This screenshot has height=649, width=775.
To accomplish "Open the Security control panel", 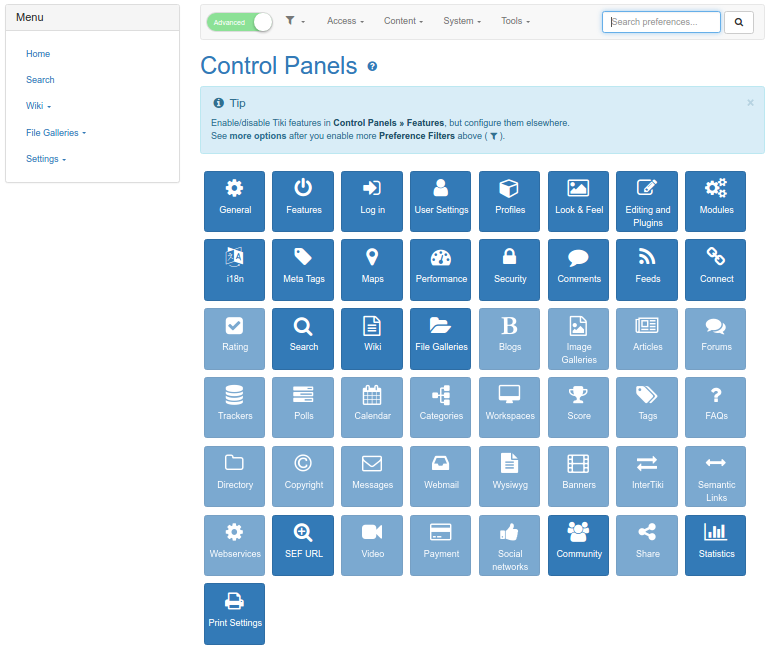I will point(510,270).
